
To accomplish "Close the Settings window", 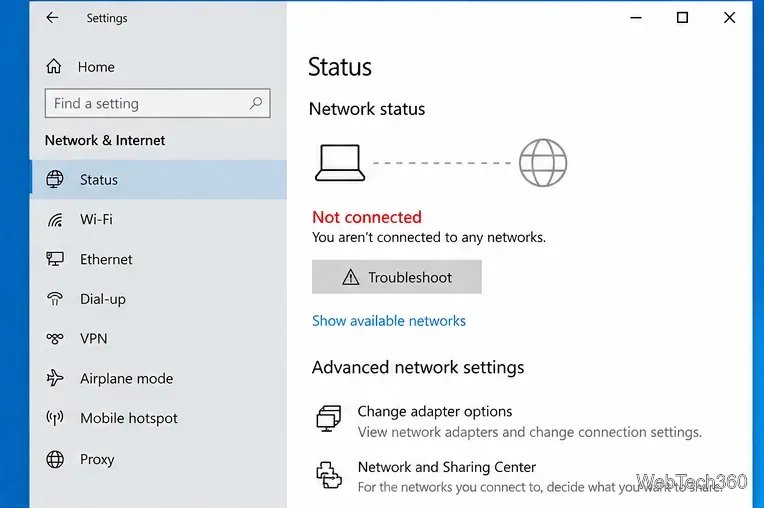I will [729, 18].
